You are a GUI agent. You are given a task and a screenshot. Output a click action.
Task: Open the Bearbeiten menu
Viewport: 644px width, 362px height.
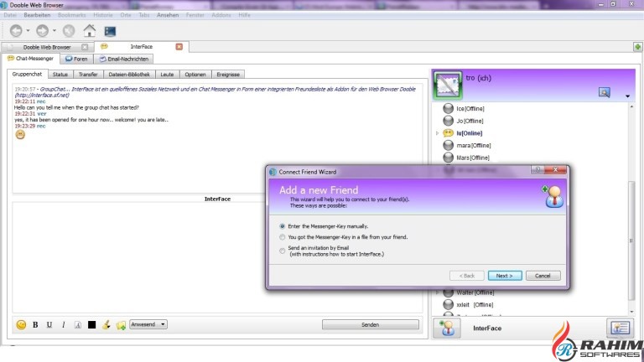click(37, 15)
